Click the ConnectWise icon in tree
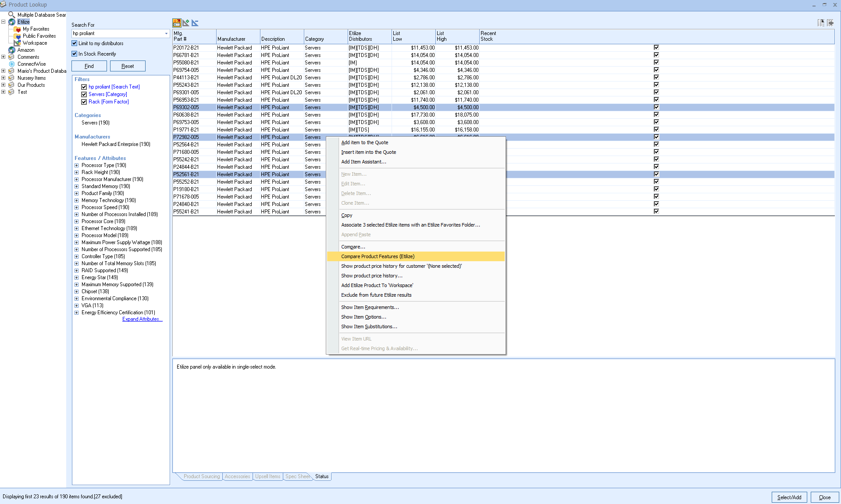Screen dimensions: 841x504 point(12,64)
